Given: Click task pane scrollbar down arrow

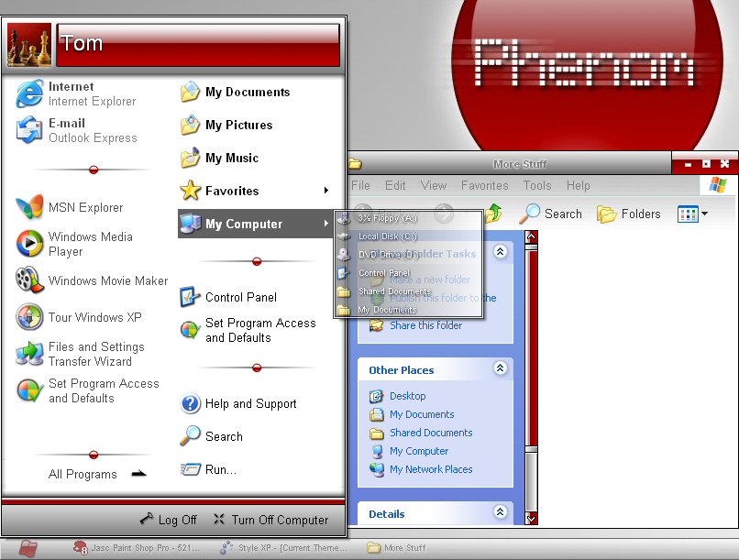Looking at the screenshot, I should point(531,519).
